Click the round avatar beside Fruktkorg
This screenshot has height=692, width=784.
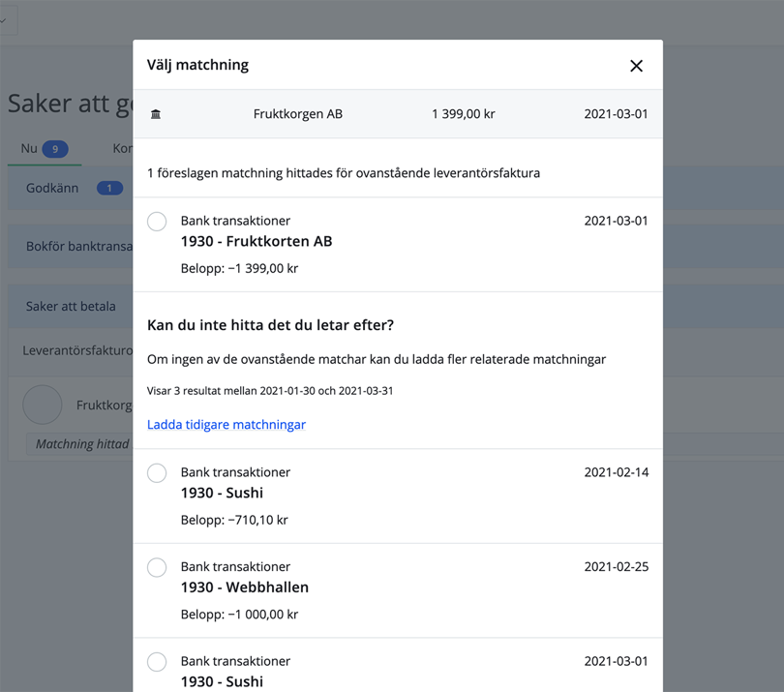coord(43,405)
